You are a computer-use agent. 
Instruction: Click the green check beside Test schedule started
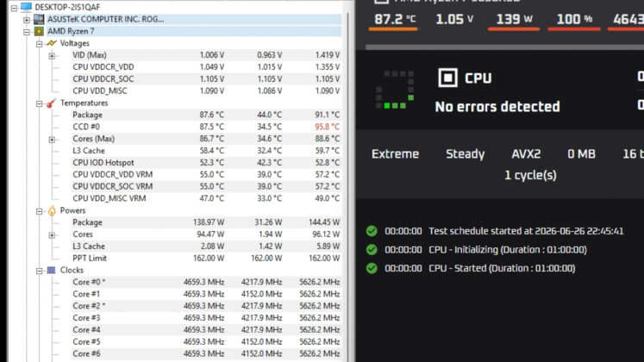(372, 231)
